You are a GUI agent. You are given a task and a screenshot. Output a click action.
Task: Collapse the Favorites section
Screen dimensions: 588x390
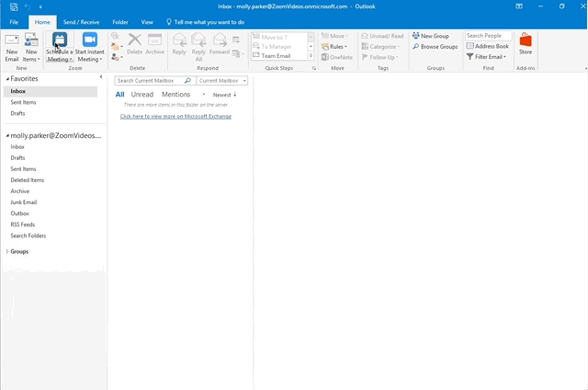tap(7, 79)
